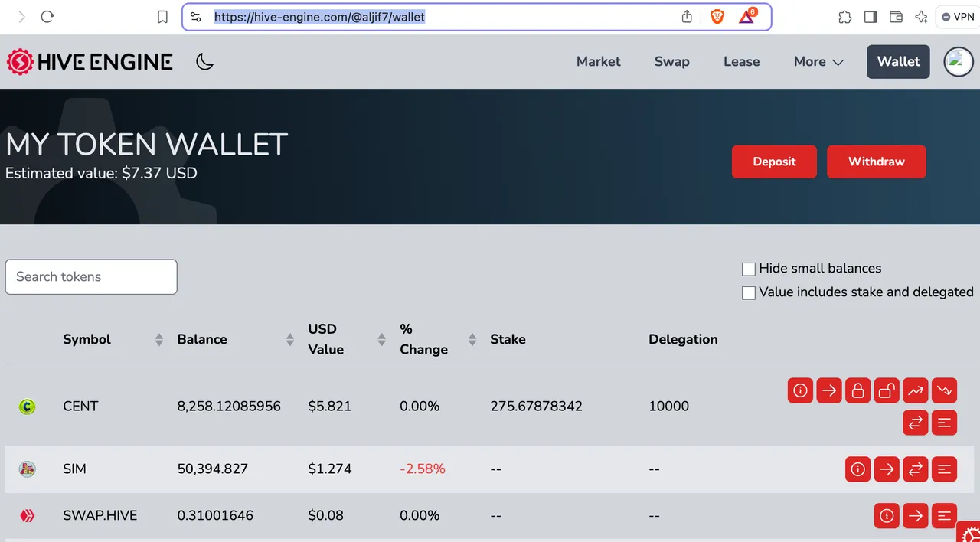Toggle browser sidebar panel icon

click(x=871, y=17)
